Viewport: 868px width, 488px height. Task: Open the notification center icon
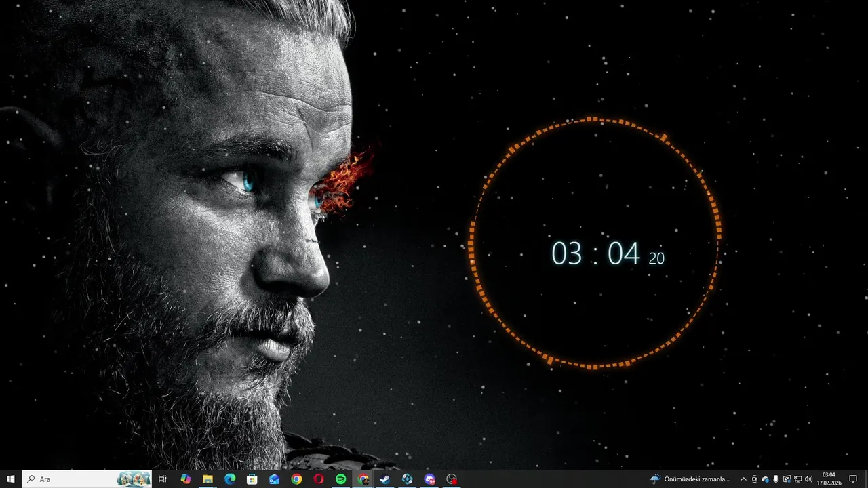tap(853, 479)
